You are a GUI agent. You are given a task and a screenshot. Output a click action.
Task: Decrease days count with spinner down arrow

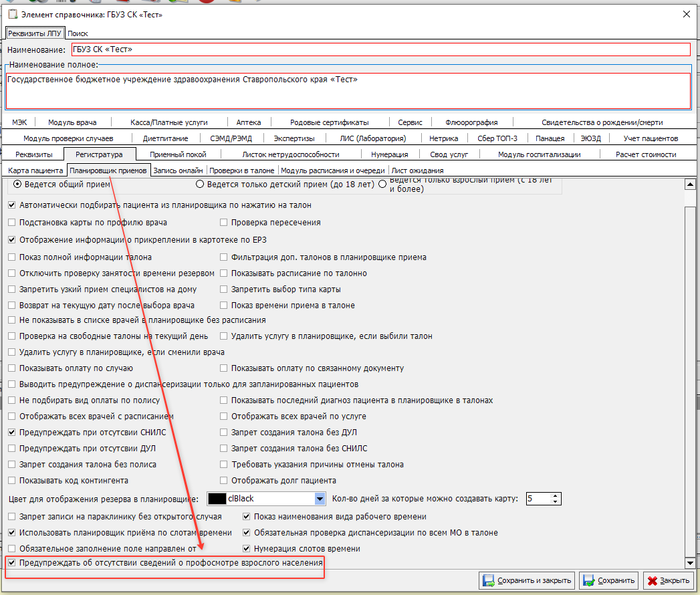(x=555, y=501)
